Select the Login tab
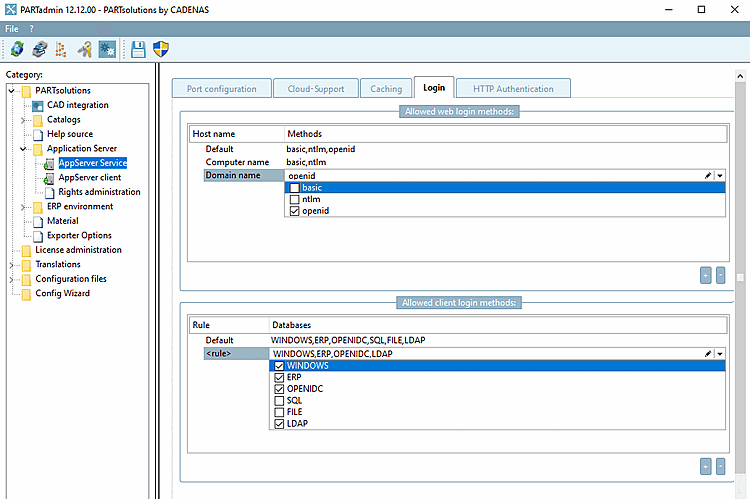The width and height of the screenshot is (750, 499). [x=434, y=88]
